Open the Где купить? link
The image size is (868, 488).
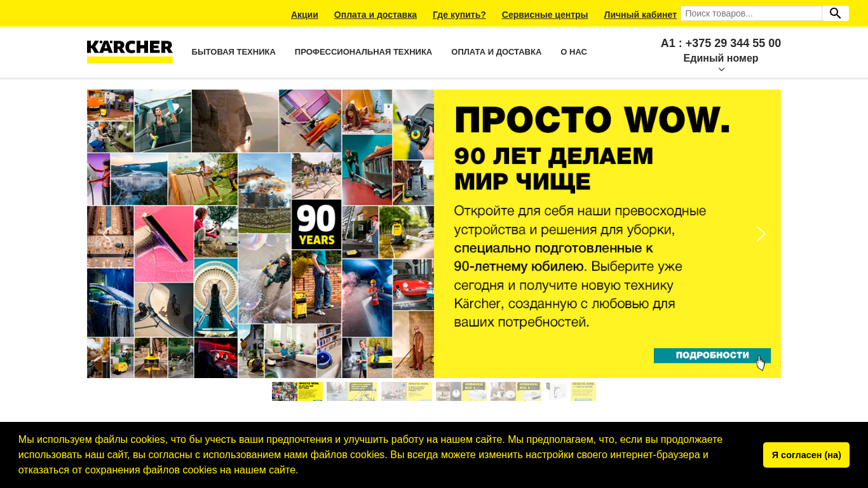[459, 15]
